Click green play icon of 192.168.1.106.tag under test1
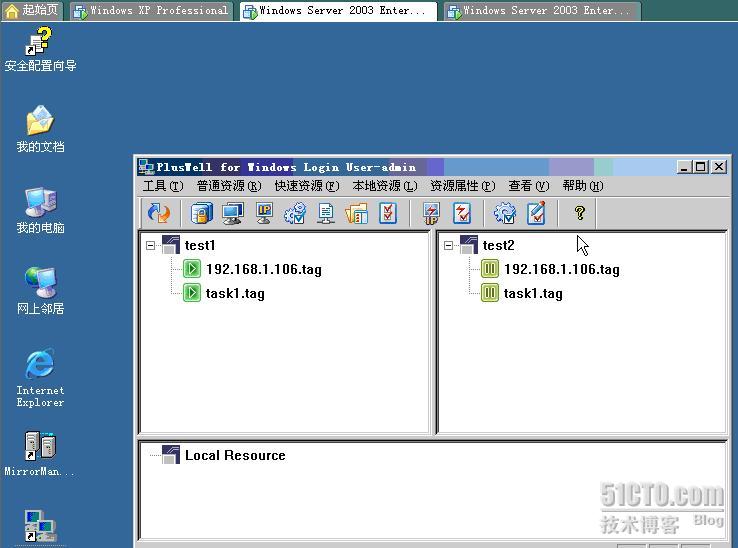Screen dimensions: 738x548 click(192, 269)
